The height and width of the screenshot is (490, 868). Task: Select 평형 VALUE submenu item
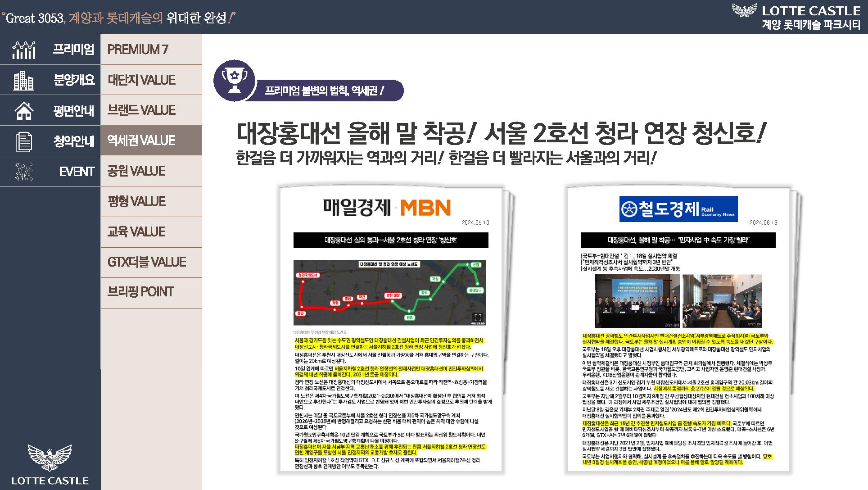coord(151,201)
